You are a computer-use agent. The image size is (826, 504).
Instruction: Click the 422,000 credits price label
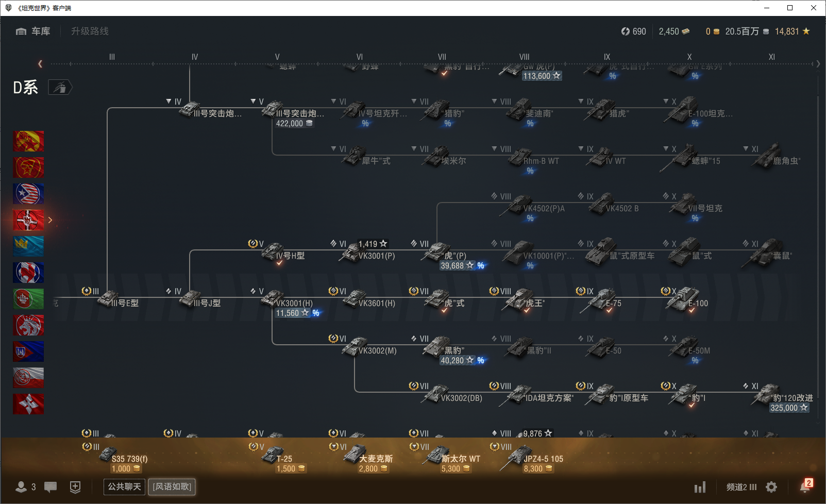(x=294, y=124)
